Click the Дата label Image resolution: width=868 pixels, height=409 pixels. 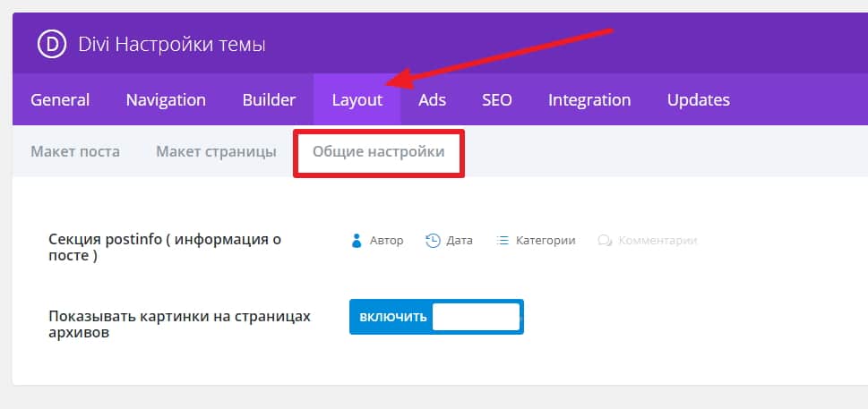tap(460, 241)
